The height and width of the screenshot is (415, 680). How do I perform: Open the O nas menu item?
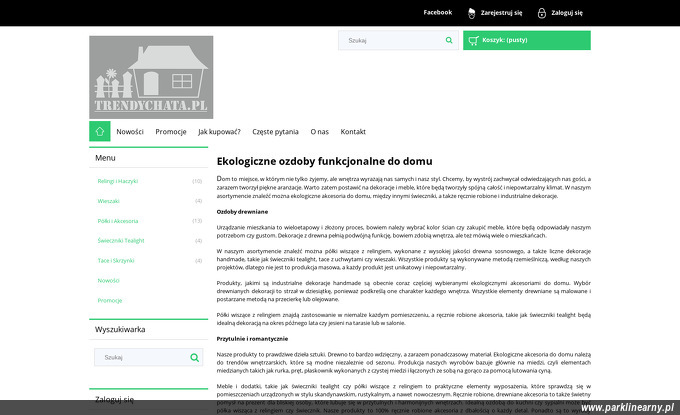(320, 132)
